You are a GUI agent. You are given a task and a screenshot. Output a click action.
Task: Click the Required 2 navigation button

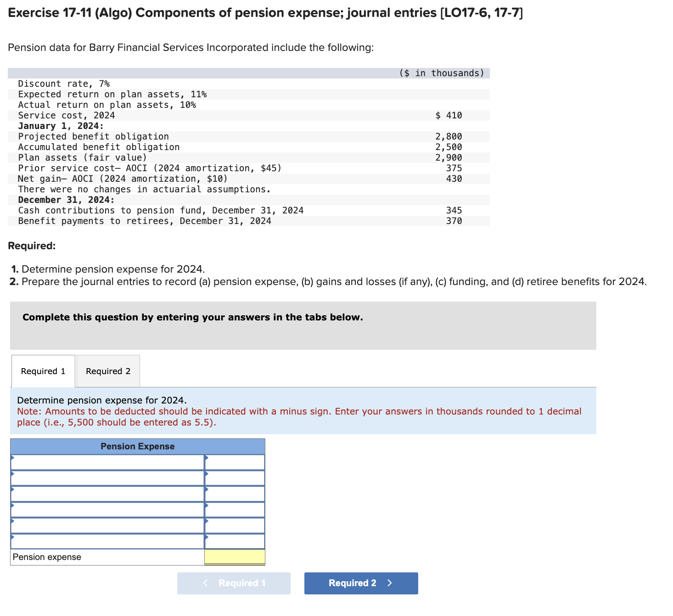point(361,583)
